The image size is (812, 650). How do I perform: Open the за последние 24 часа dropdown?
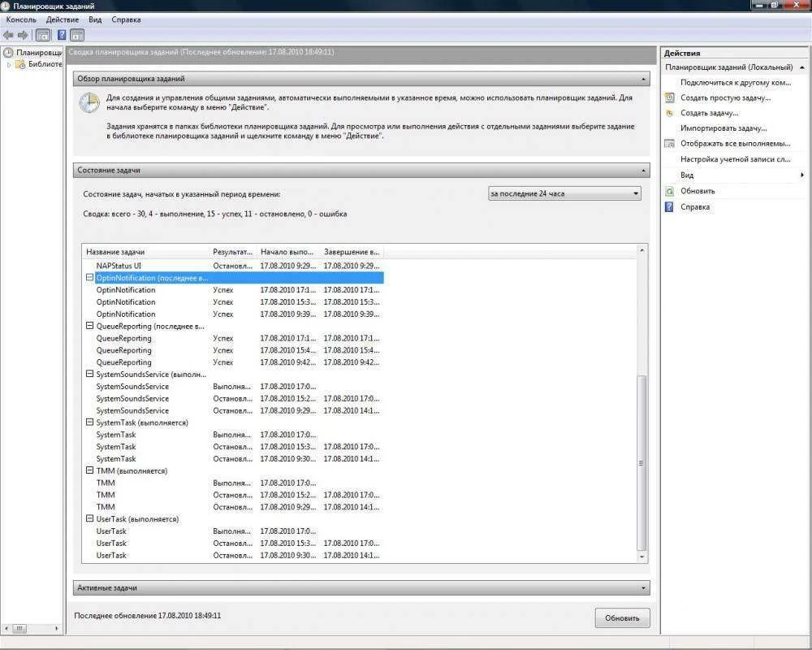pos(564,193)
